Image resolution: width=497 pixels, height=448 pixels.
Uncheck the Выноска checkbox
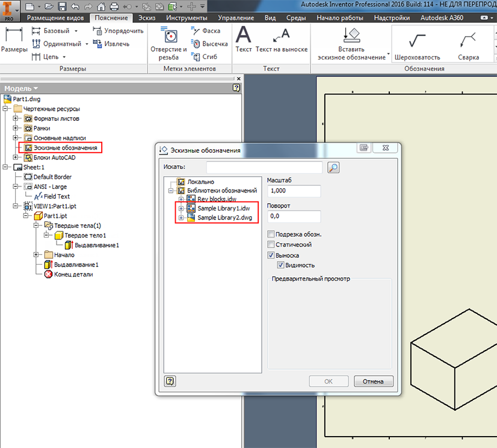pos(271,255)
